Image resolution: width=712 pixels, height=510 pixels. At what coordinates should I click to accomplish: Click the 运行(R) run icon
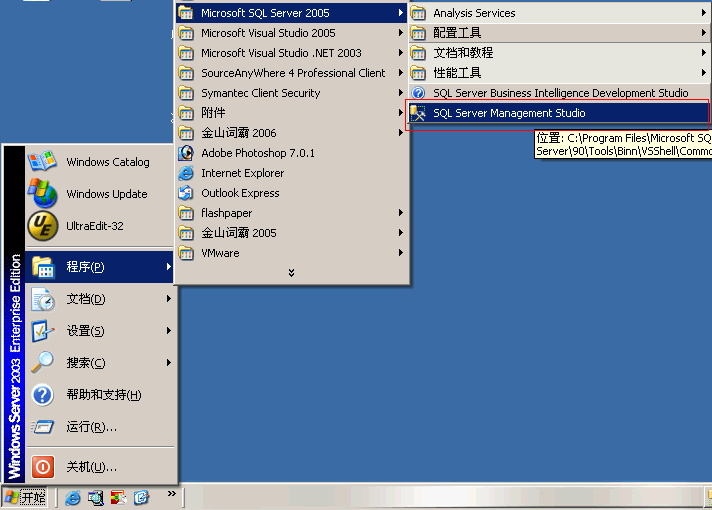pyautogui.click(x=43, y=427)
